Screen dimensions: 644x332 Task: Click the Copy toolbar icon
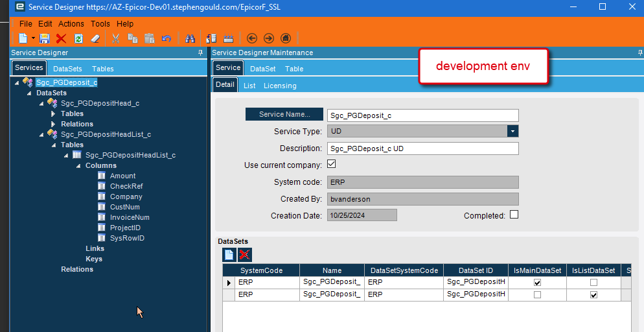click(133, 39)
